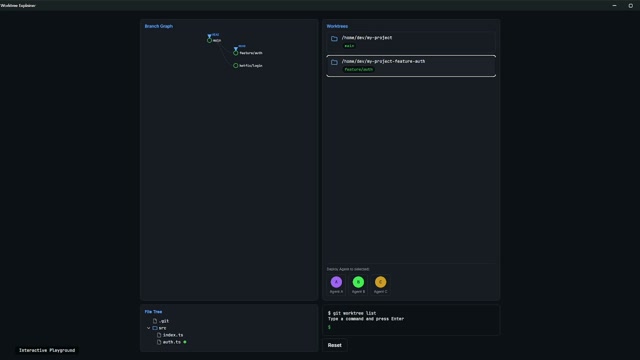Select src folder name in file tree

click(x=162, y=328)
